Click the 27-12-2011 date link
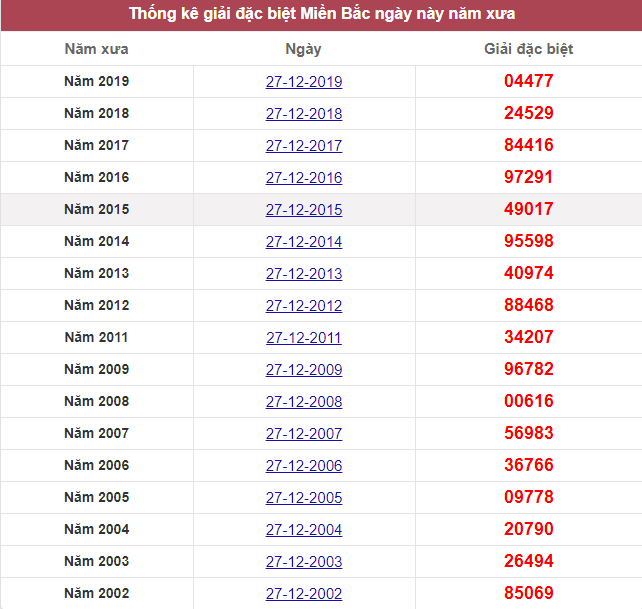Screen dimensions: 642x609 tap(304, 338)
